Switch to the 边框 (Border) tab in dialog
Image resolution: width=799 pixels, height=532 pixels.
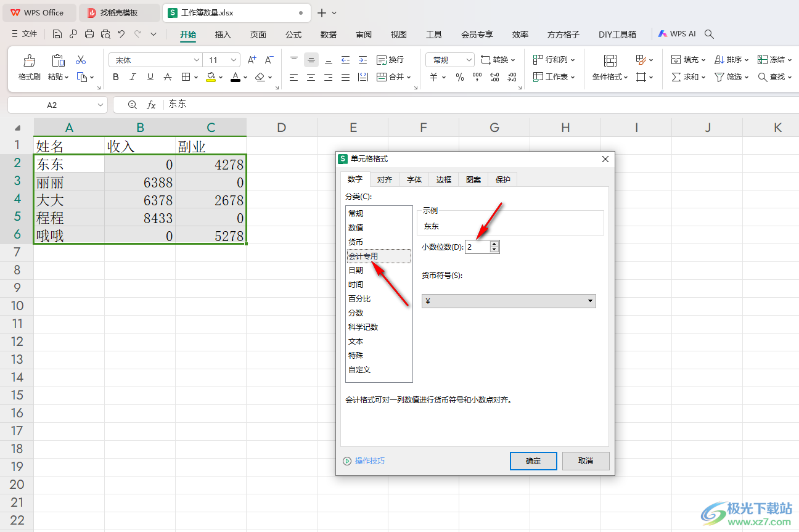[x=444, y=179]
